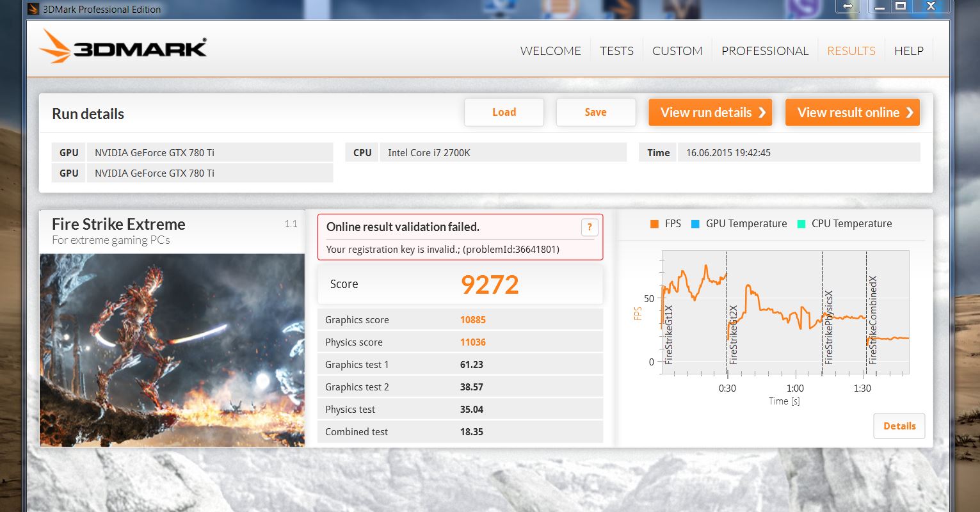Open the HELP tab

click(909, 51)
